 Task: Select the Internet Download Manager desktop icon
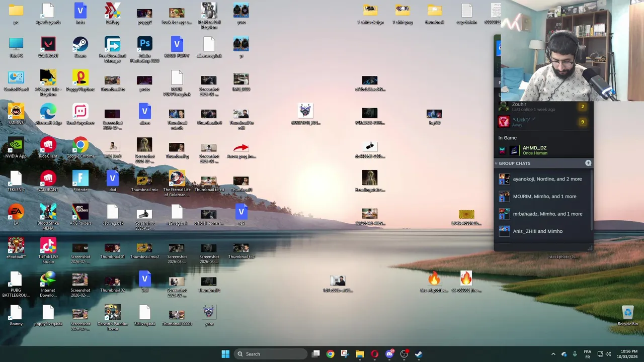coord(48,285)
